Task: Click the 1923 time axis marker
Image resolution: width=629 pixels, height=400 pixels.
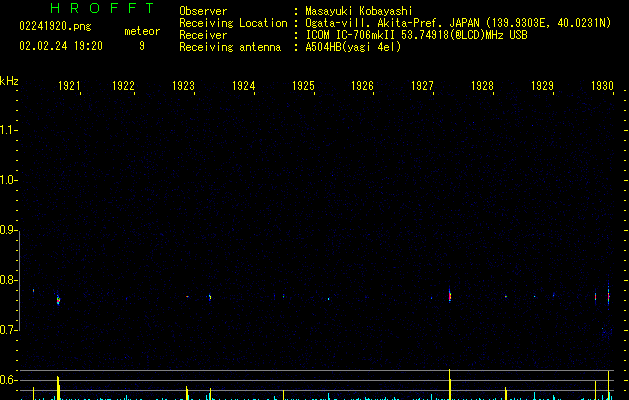Action: [x=183, y=86]
